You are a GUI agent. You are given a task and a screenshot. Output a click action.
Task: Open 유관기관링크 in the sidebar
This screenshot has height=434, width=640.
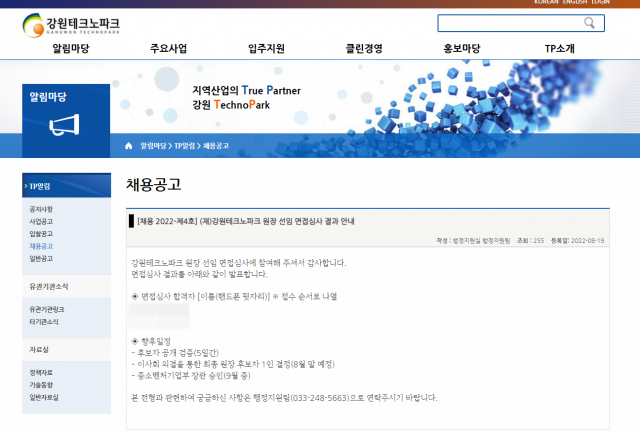(47, 309)
